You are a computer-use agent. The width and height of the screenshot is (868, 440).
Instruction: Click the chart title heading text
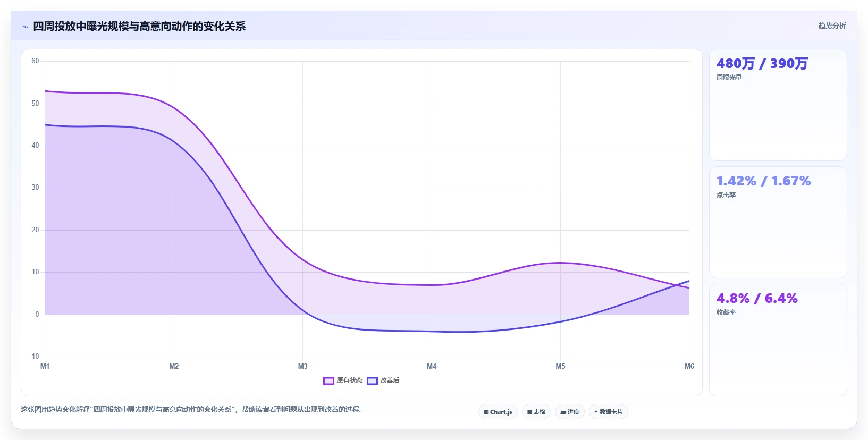point(139,27)
